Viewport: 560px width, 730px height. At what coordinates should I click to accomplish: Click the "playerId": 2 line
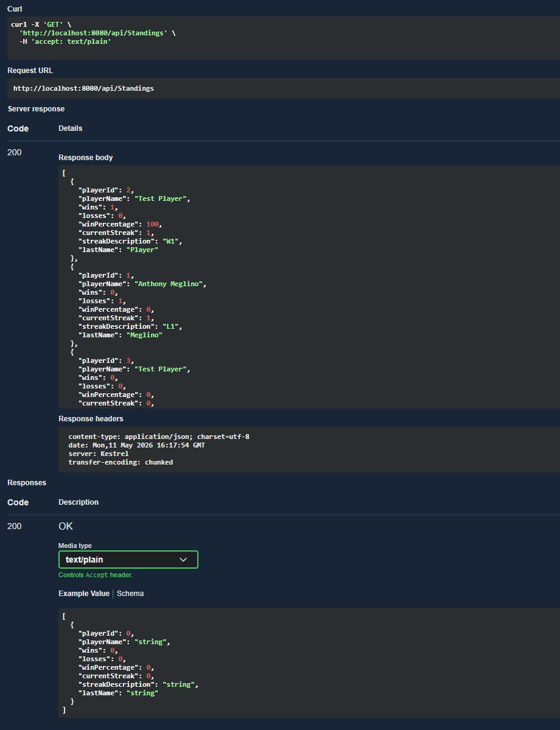106,190
